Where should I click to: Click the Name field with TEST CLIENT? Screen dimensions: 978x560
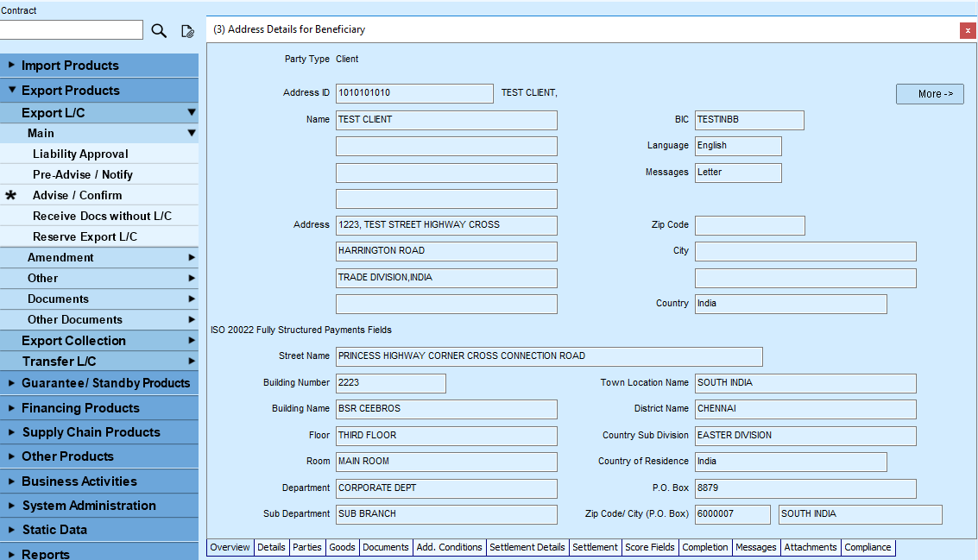pos(446,120)
